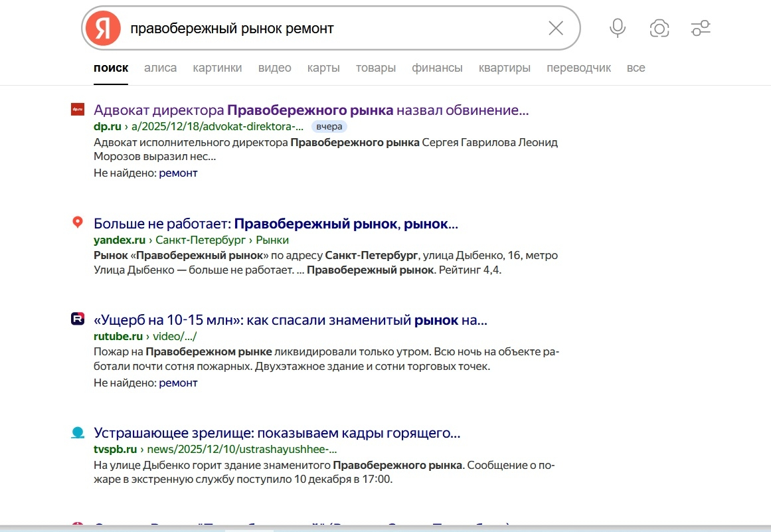Click snippet text starting 'Пожар на Правобережном рынке'
The width and height of the screenshot is (771, 532).
click(327, 359)
